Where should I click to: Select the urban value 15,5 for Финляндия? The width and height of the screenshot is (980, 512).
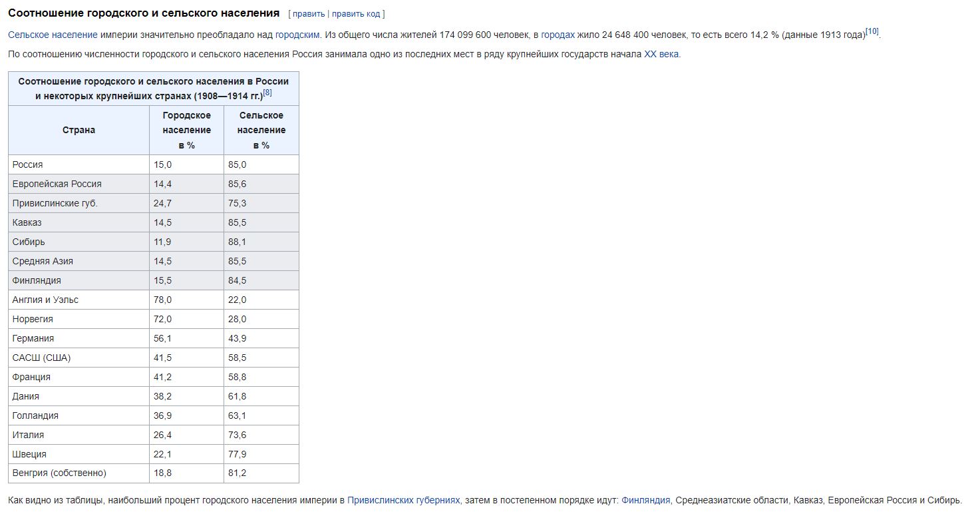click(x=162, y=280)
